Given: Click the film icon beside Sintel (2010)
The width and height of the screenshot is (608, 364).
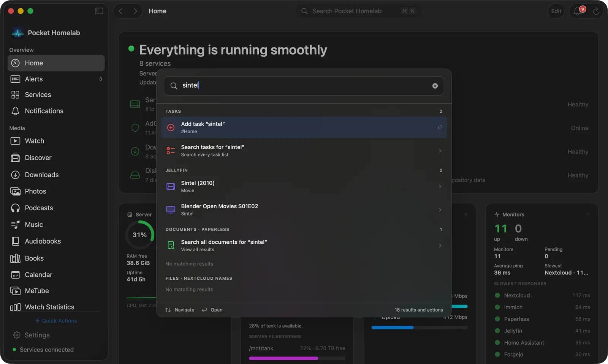Looking at the screenshot, I should (x=171, y=186).
